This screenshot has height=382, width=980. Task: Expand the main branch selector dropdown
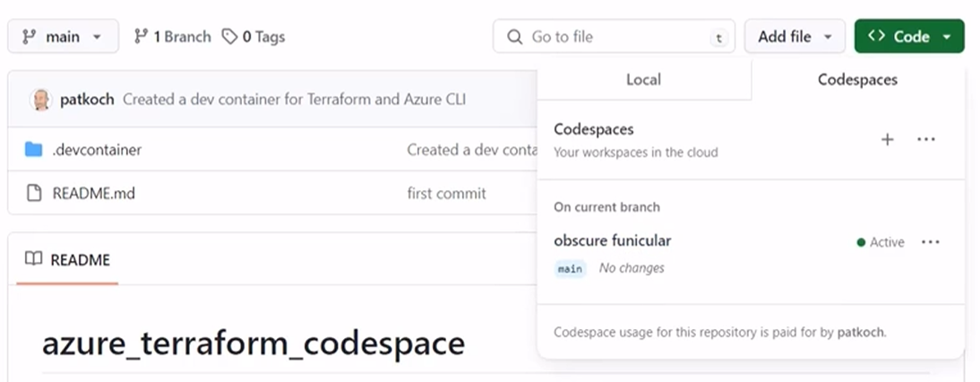[x=62, y=37]
